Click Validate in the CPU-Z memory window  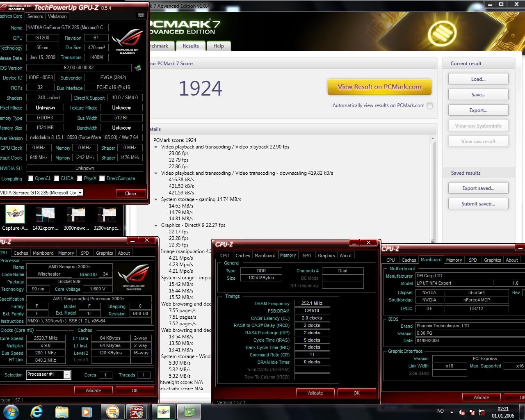[315, 393]
